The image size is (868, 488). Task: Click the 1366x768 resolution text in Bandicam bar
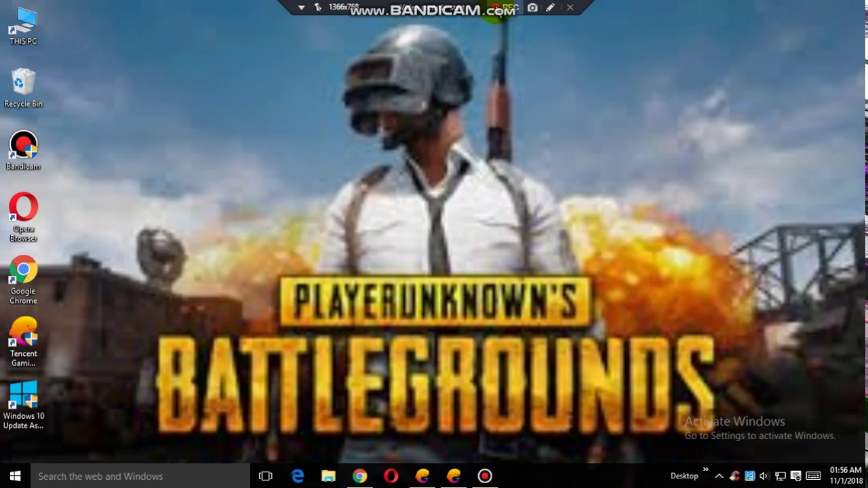pyautogui.click(x=343, y=7)
